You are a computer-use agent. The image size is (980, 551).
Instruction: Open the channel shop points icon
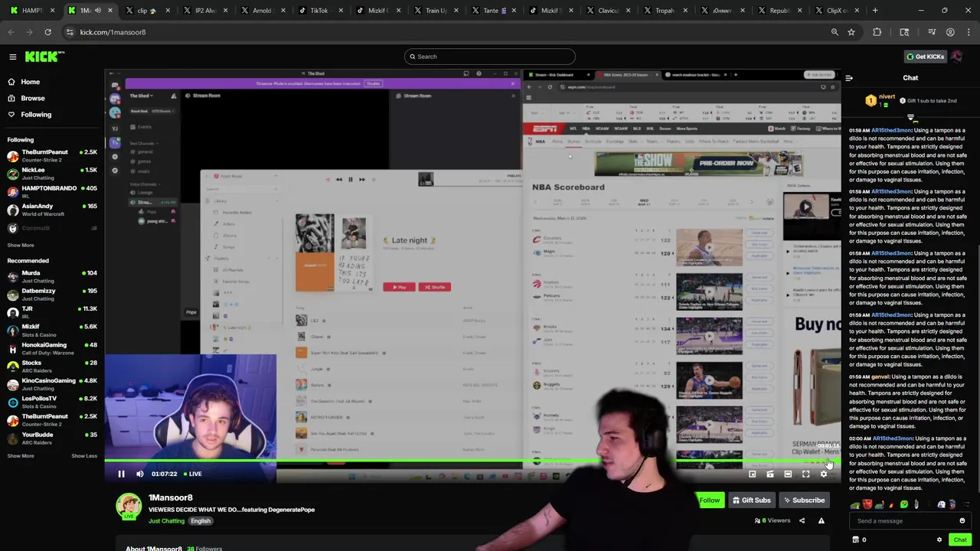point(857,540)
